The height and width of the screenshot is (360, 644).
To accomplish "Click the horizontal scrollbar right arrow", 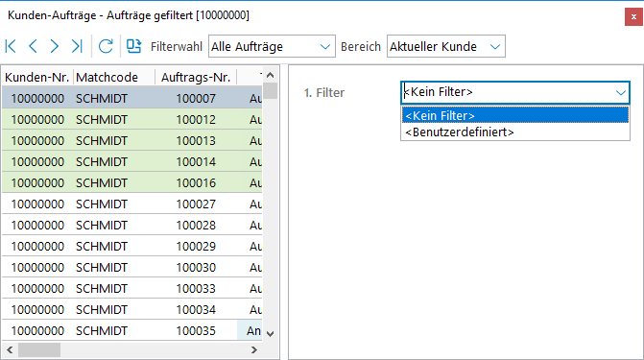I will 254,350.
